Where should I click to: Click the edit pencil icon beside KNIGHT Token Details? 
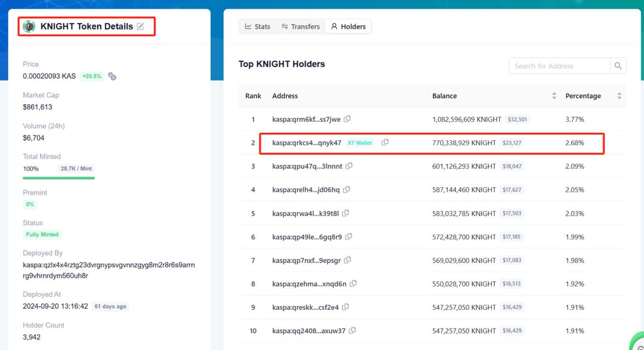141,26
